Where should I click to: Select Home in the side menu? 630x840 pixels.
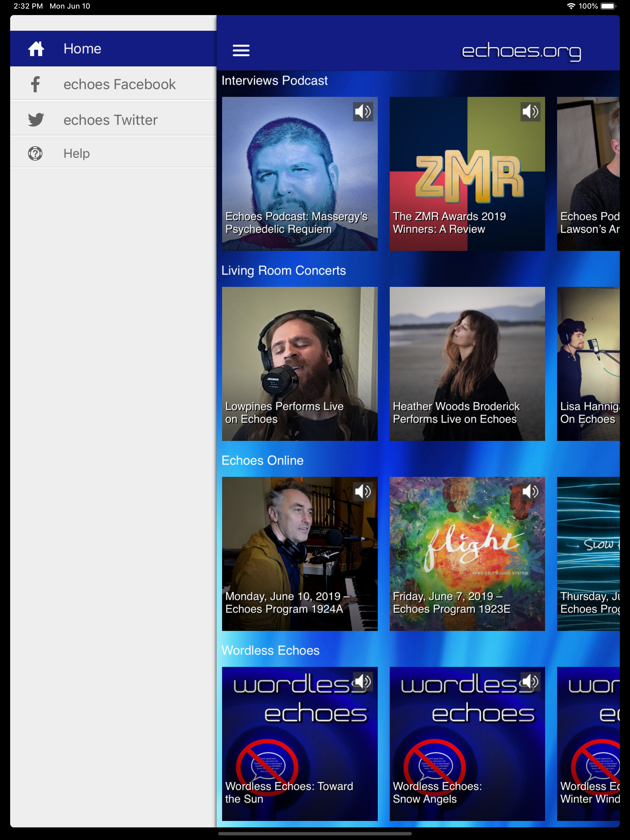[x=113, y=49]
